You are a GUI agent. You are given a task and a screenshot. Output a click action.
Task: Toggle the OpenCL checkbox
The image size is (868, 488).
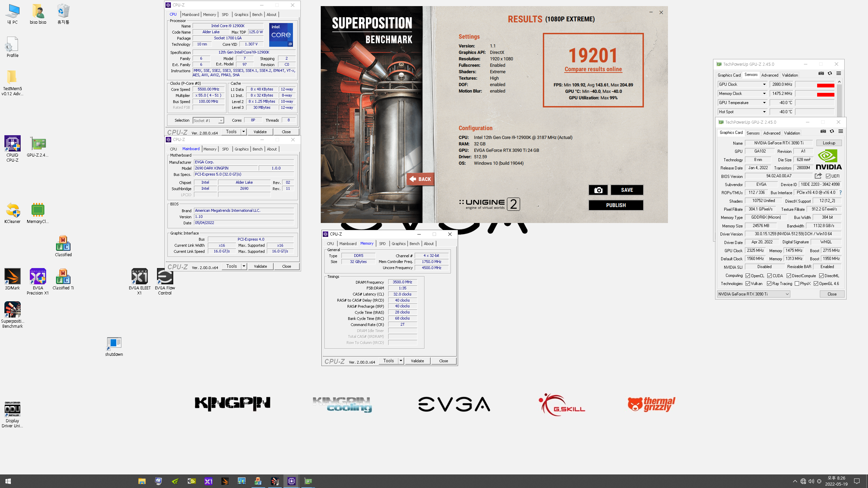tap(748, 276)
